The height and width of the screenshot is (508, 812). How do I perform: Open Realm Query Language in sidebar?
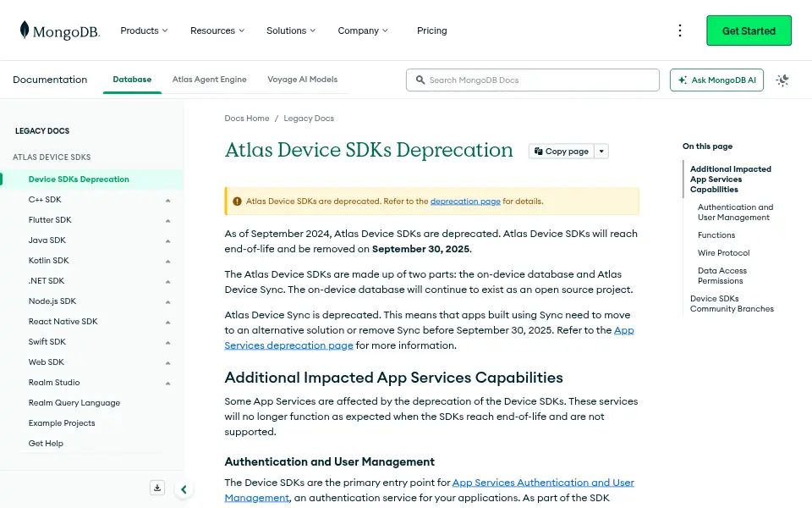[74, 403]
